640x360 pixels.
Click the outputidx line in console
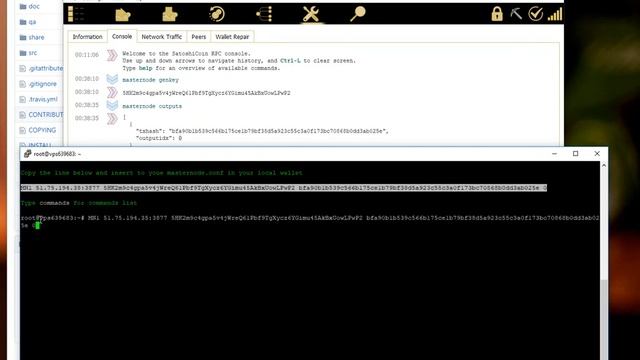(x=158, y=138)
